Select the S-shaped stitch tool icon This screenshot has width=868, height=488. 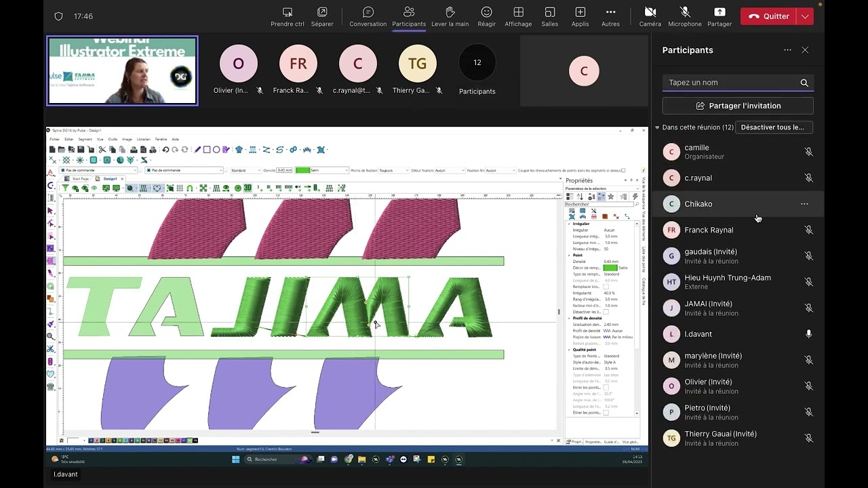[279, 149]
